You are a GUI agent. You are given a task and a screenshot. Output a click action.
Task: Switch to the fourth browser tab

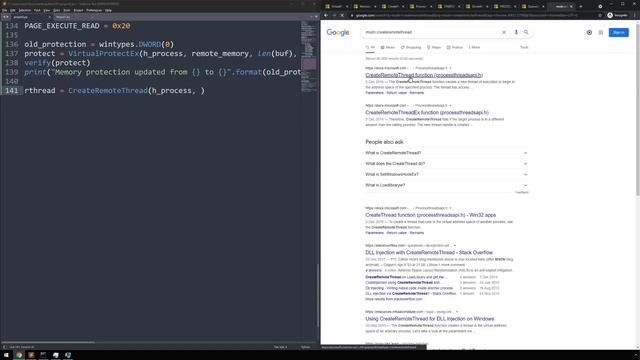[421, 7]
